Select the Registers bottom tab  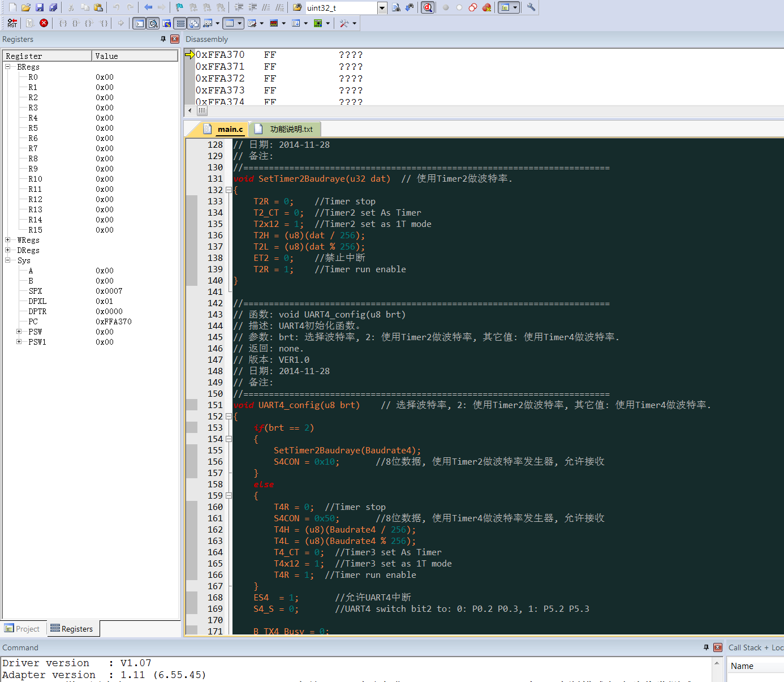click(72, 629)
